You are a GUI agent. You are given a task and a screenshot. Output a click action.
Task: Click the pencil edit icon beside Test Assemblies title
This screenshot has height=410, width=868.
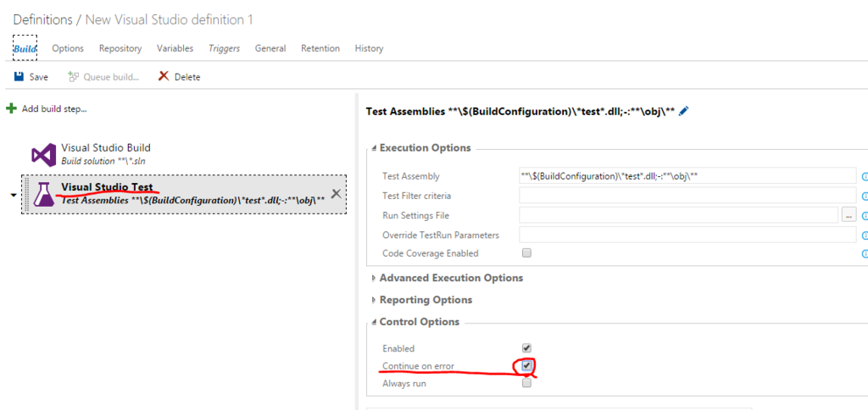pos(683,111)
